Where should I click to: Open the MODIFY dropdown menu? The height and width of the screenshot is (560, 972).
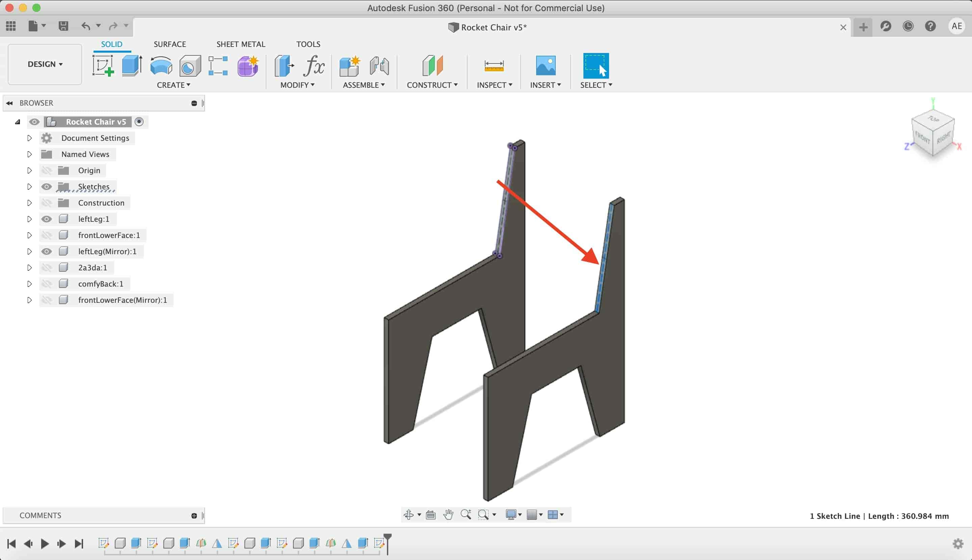pyautogui.click(x=297, y=85)
